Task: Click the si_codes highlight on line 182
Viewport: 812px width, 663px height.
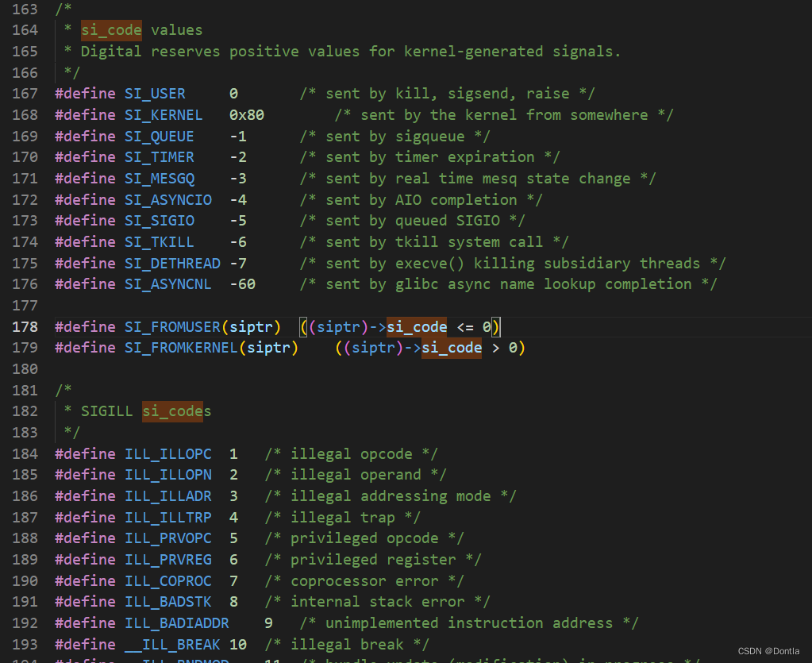Action: coord(173,411)
